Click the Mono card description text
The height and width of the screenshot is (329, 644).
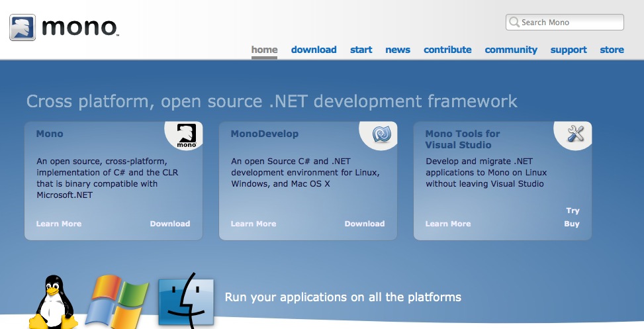pos(107,178)
